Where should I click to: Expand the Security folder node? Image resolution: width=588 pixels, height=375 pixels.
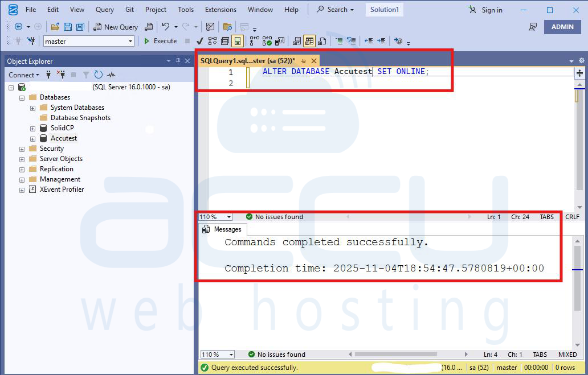(x=22, y=148)
